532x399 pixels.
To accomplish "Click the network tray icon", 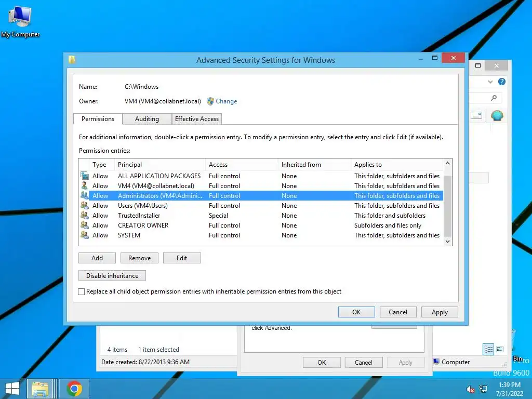I will point(483,389).
